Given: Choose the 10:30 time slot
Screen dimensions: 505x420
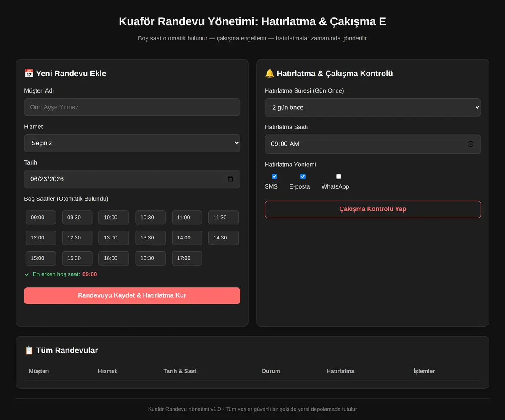Looking at the screenshot, I should pyautogui.click(x=150, y=218).
